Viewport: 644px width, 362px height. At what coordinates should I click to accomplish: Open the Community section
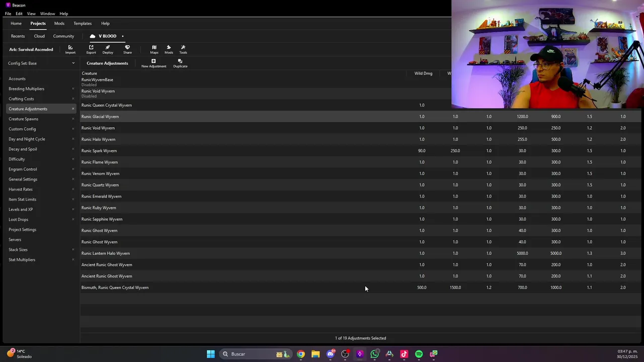(x=63, y=36)
